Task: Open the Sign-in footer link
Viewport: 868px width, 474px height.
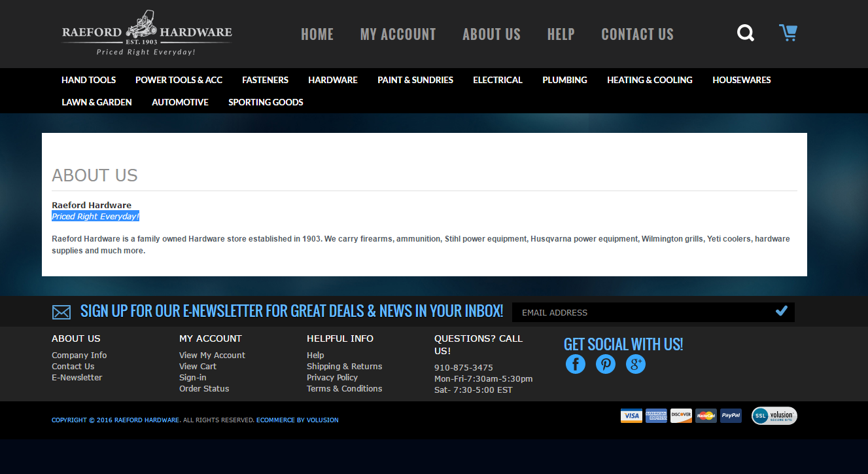Action: pos(193,378)
